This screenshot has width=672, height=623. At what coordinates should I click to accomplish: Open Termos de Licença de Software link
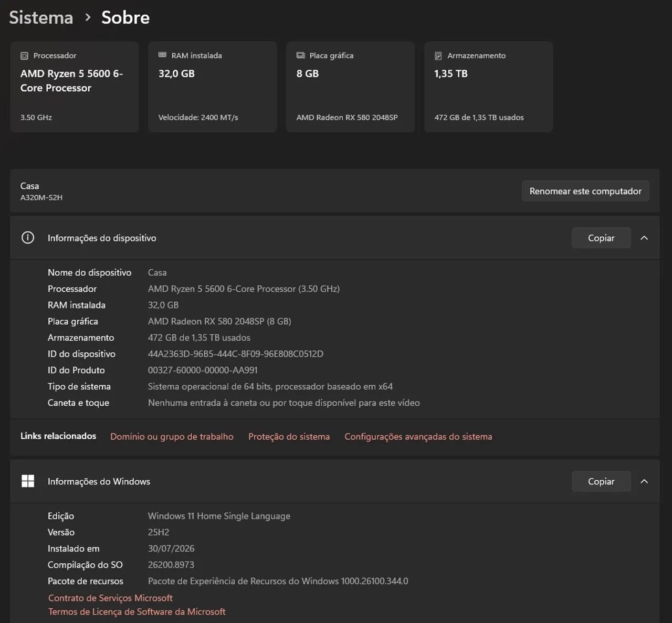(x=137, y=611)
